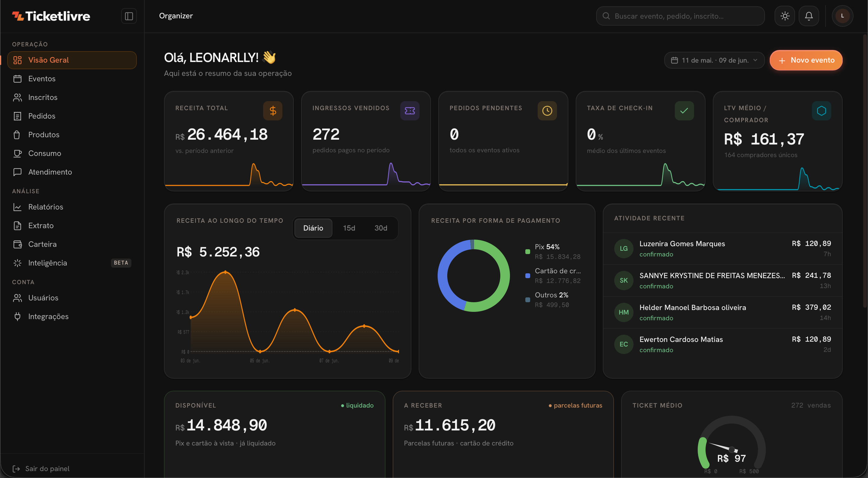
Task: Open the user avatar menu
Action: [842, 16]
